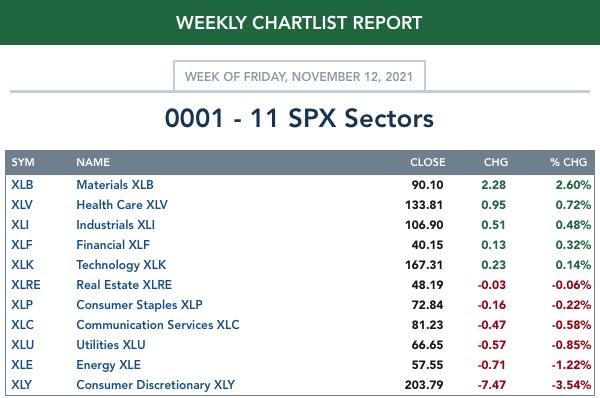Sort by the CLOSE column header

point(427,162)
